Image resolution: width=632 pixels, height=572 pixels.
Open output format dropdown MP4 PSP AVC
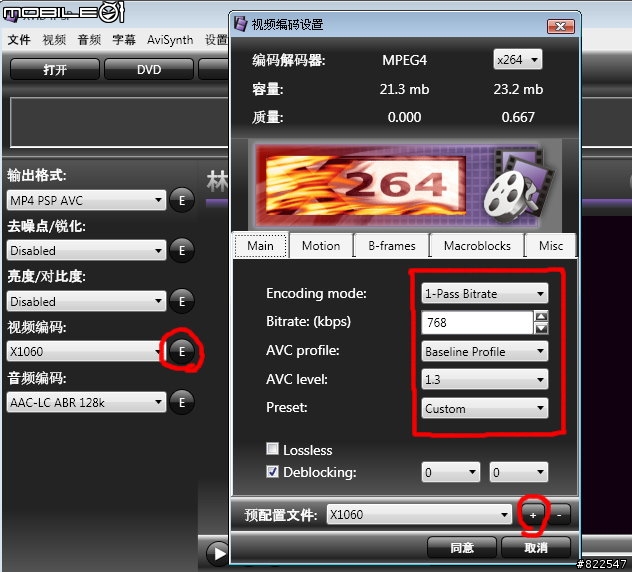(x=86, y=200)
